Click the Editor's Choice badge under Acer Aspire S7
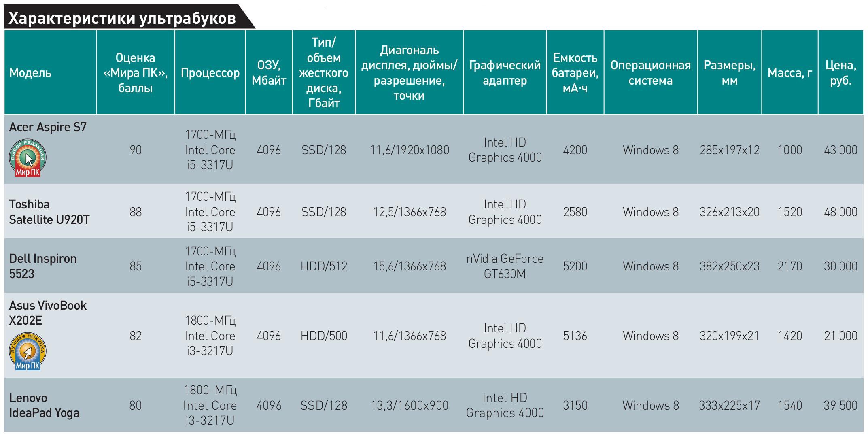The width and height of the screenshot is (868, 436). click(x=28, y=158)
